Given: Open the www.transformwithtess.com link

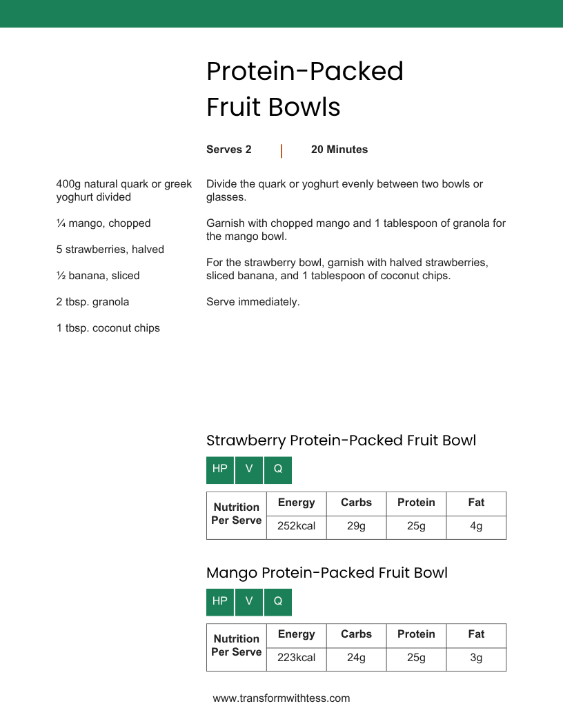Looking at the screenshot, I should (x=281, y=698).
